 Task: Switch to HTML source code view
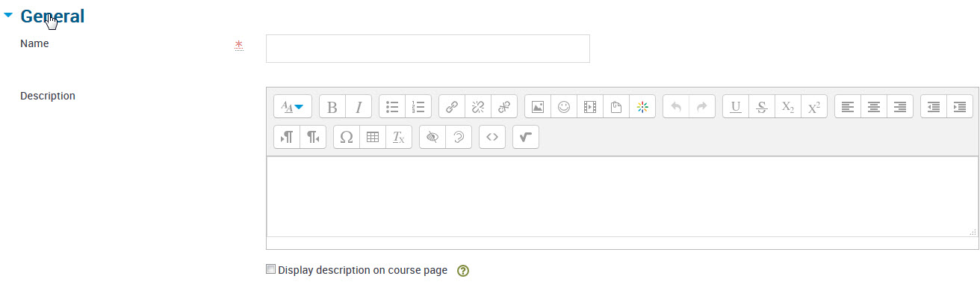(x=492, y=137)
